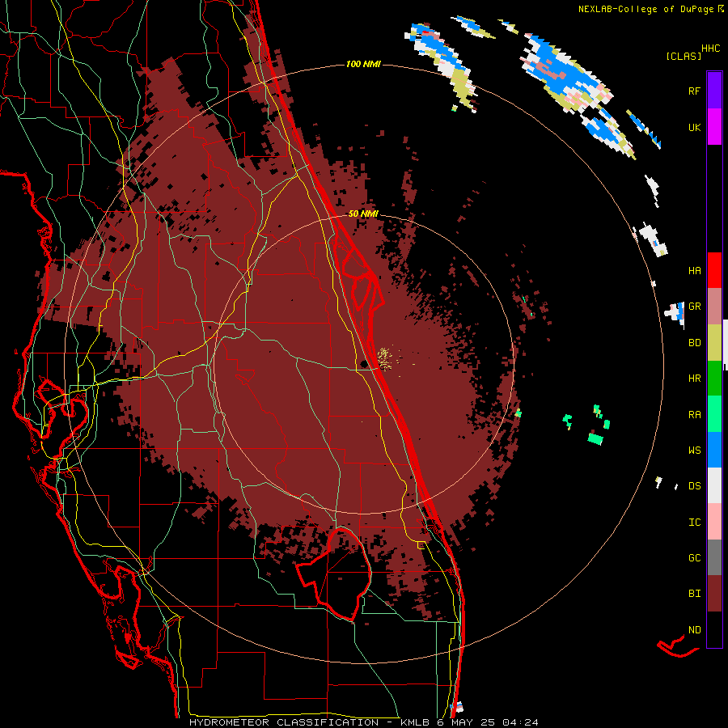
Task: Click the [CLAS] unit label
Action: pyautogui.click(x=684, y=56)
